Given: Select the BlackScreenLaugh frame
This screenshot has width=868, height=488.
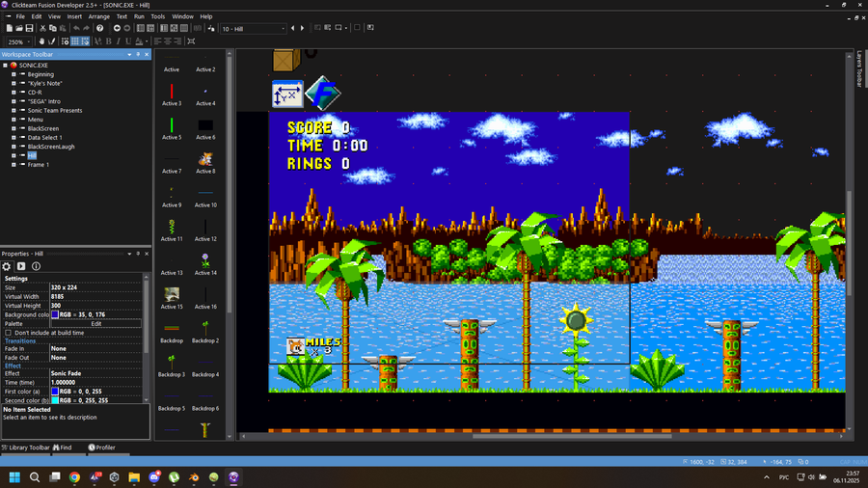Looking at the screenshot, I should tap(51, 147).
